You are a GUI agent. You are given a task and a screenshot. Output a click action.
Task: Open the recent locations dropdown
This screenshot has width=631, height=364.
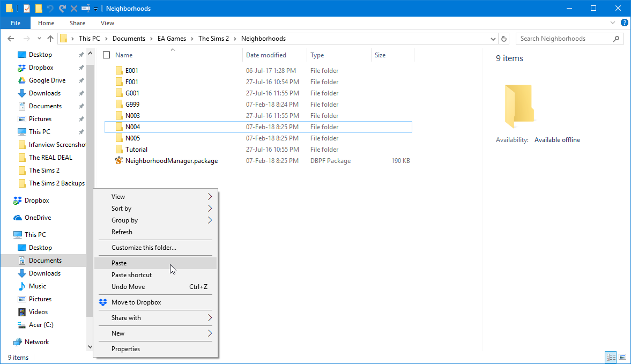(39, 39)
